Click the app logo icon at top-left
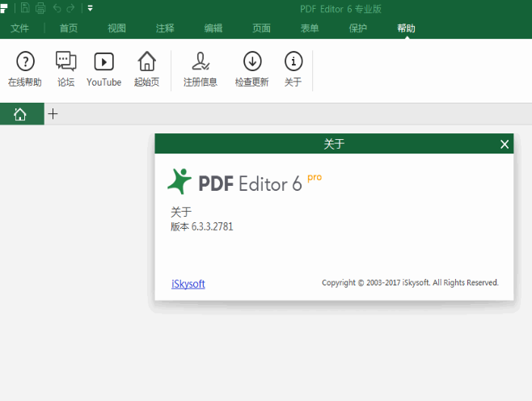532x401 pixels. (3, 8)
